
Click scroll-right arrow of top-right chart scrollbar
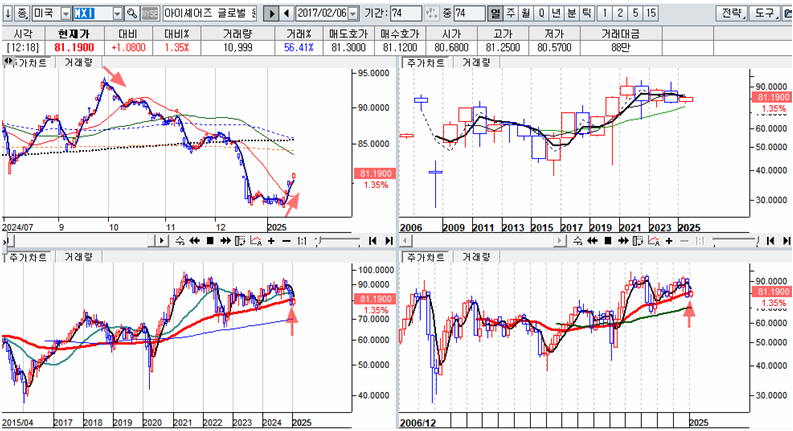(x=559, y=241)
